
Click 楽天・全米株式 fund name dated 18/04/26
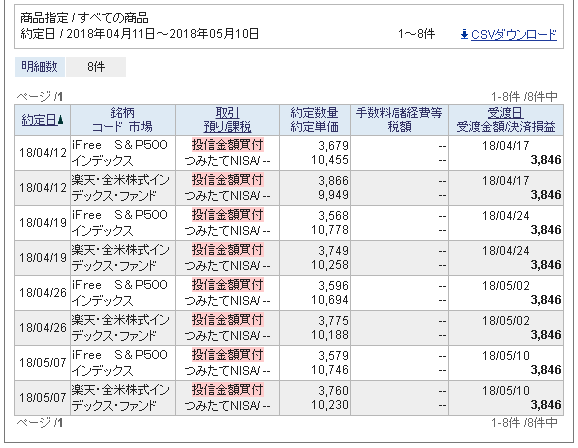click(x=121, y=328)
